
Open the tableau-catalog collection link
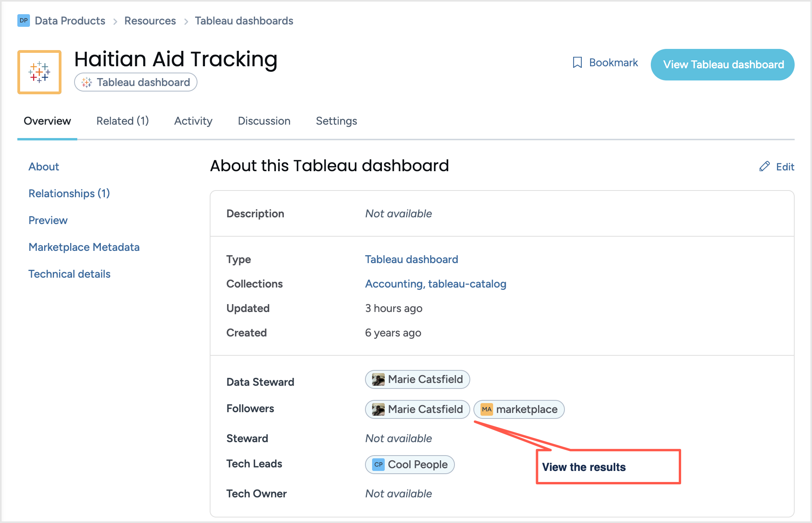point(467,284)
